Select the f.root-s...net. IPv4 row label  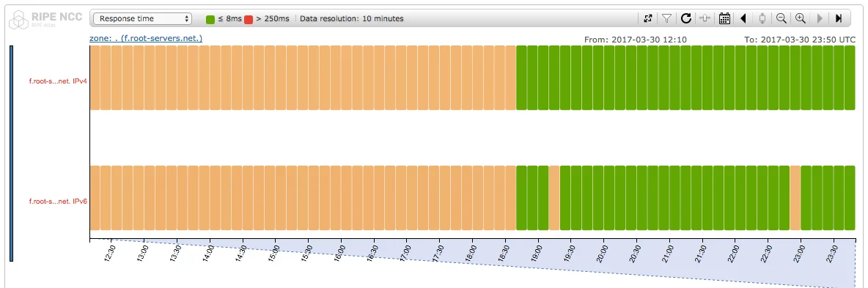coord(58,81)
